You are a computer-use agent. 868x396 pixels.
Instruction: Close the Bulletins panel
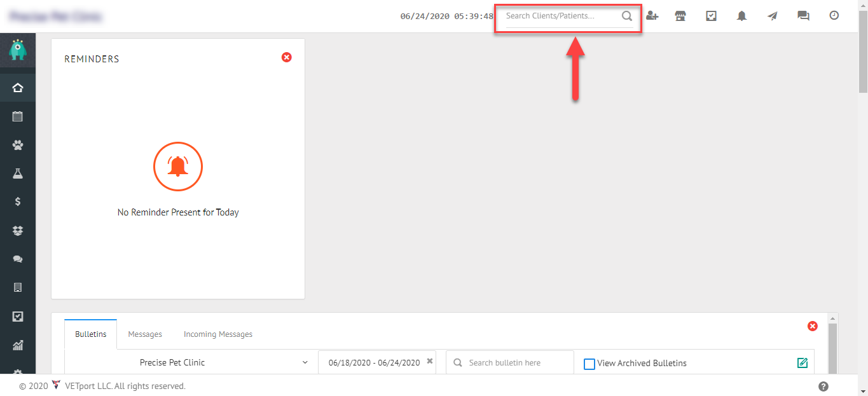pyautogui.click(x=813, y=326)
